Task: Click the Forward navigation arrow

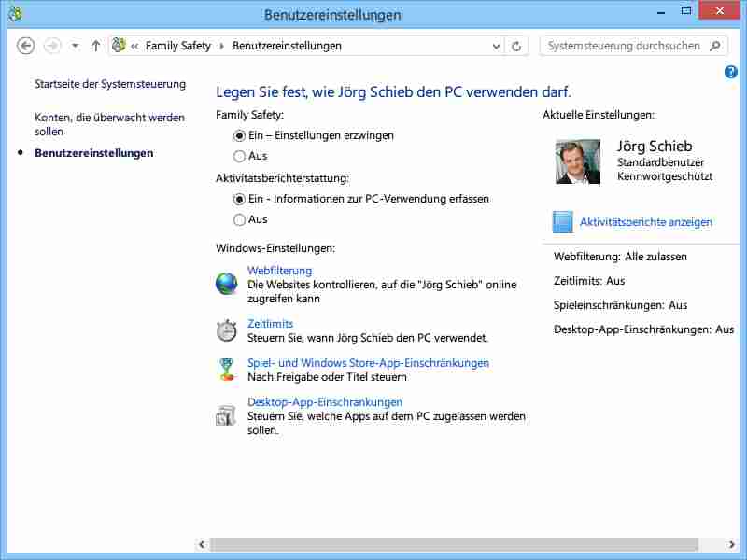Action: click(x=52, y=46)
